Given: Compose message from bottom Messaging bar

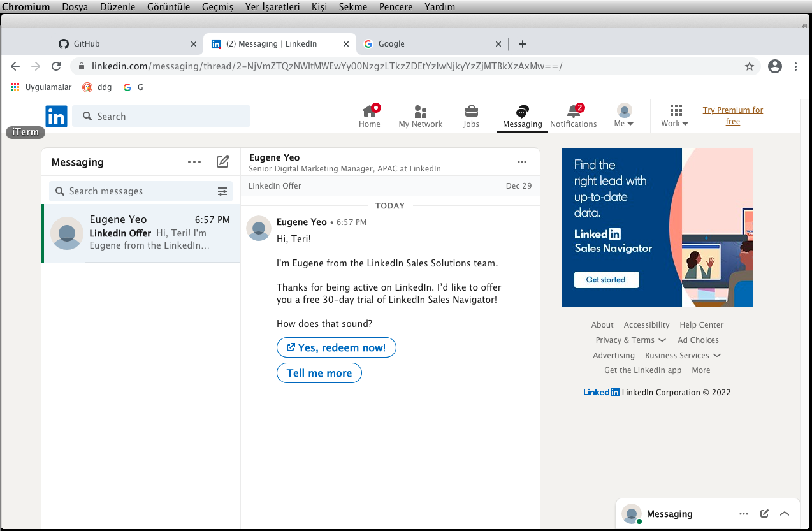Looking at the screenshot, I should click(x=764, y=514).
